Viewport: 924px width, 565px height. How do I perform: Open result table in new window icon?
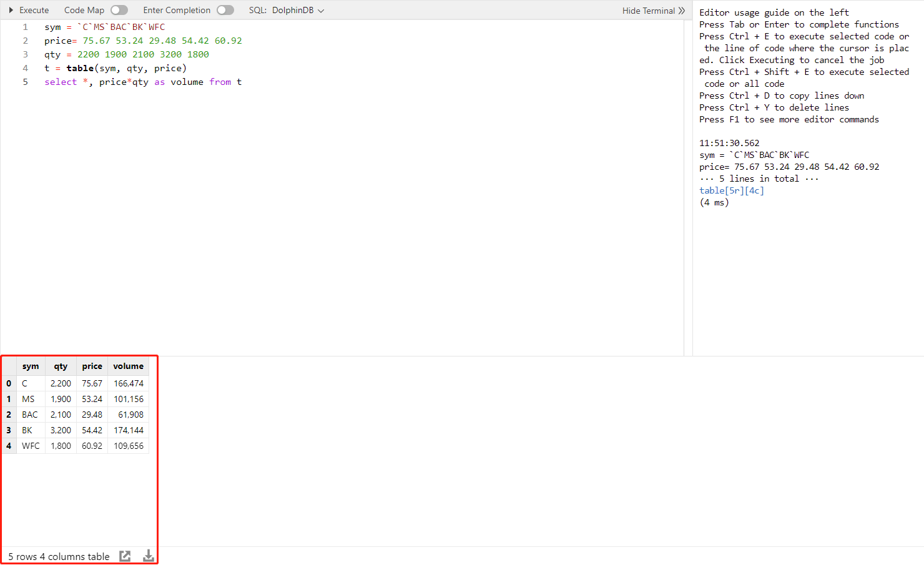(x=125, y=556)
